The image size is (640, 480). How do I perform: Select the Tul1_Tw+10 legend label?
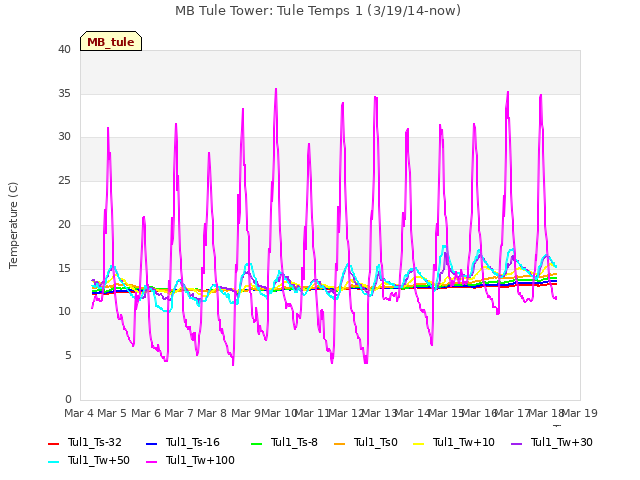464,442
